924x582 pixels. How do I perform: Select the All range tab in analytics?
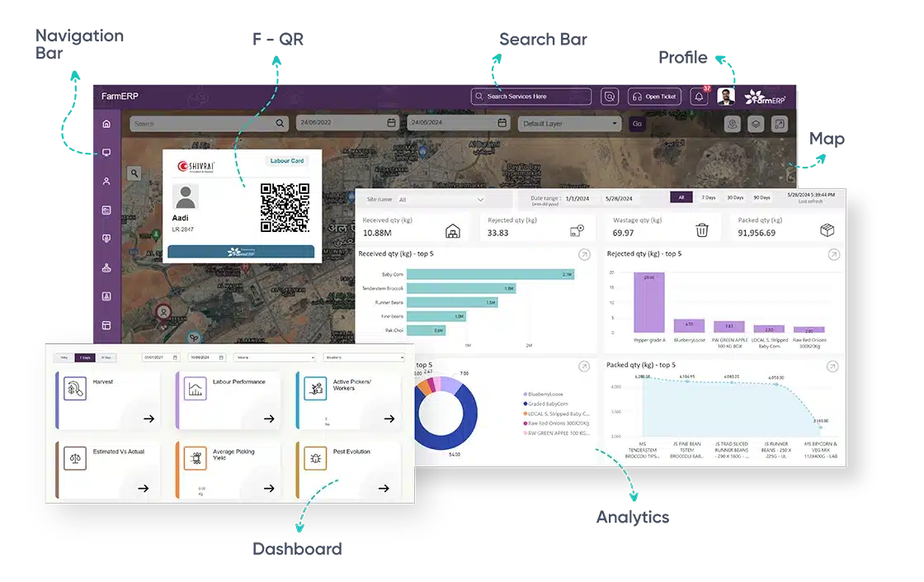[x=681, y=197]
